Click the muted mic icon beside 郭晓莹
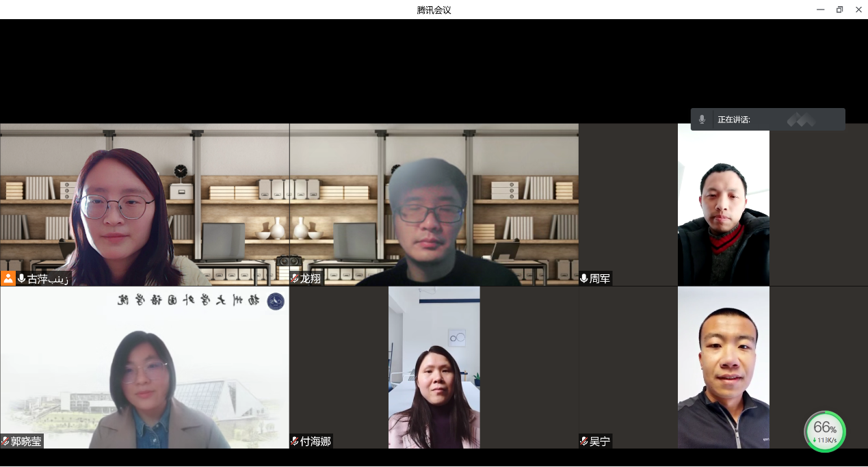Image resolution: width=868 pixels, height=467 pixels. click(5, 442)
